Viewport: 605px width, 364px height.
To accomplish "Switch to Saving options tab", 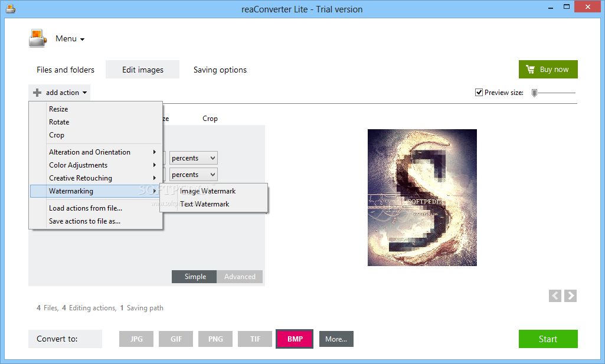I will tap(220, 70).
